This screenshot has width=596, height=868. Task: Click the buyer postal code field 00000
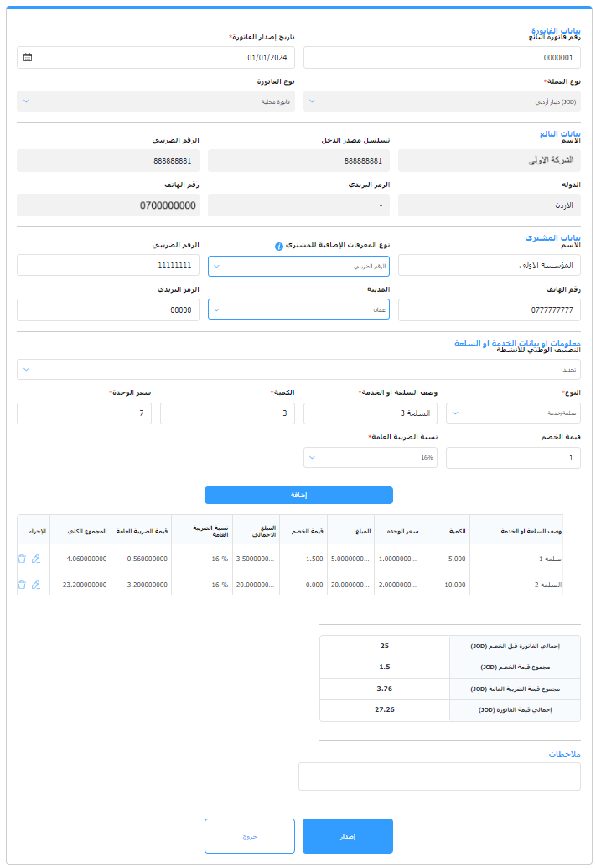point(108,309)
